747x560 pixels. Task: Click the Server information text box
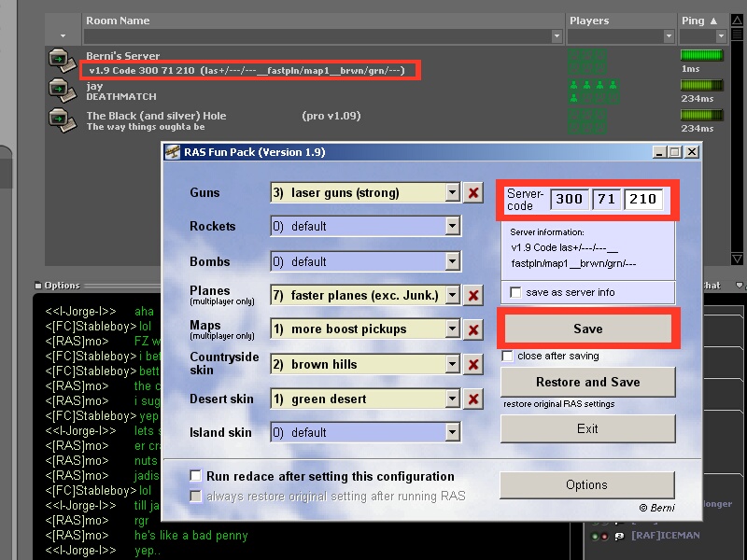[588, 250]
